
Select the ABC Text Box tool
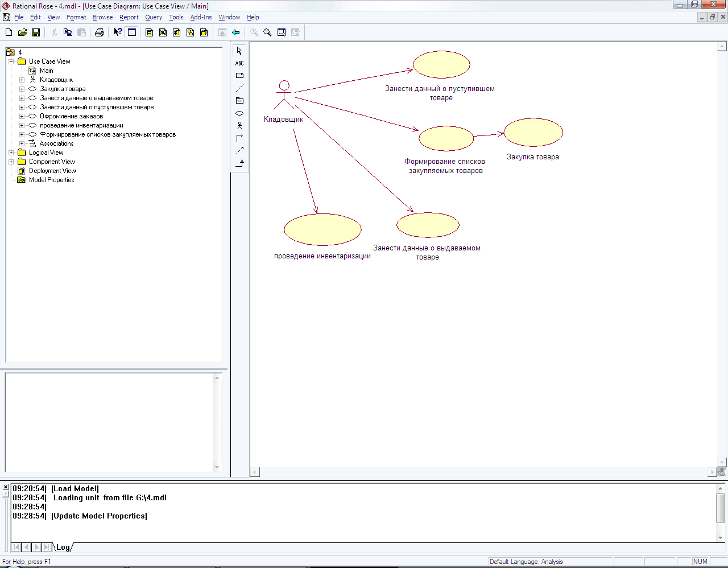(239, 63)
